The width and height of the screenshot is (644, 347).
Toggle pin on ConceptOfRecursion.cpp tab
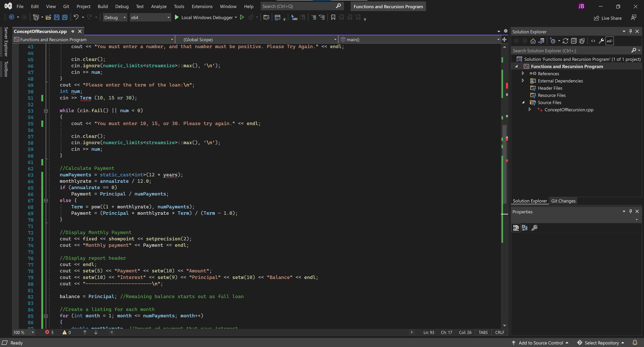[x=73, y=31]
